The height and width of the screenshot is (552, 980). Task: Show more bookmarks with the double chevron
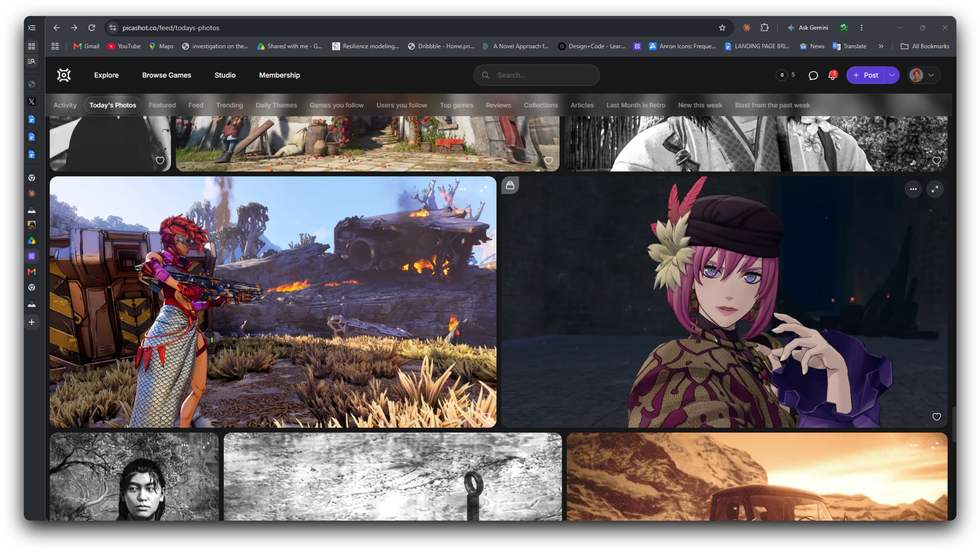881,46
